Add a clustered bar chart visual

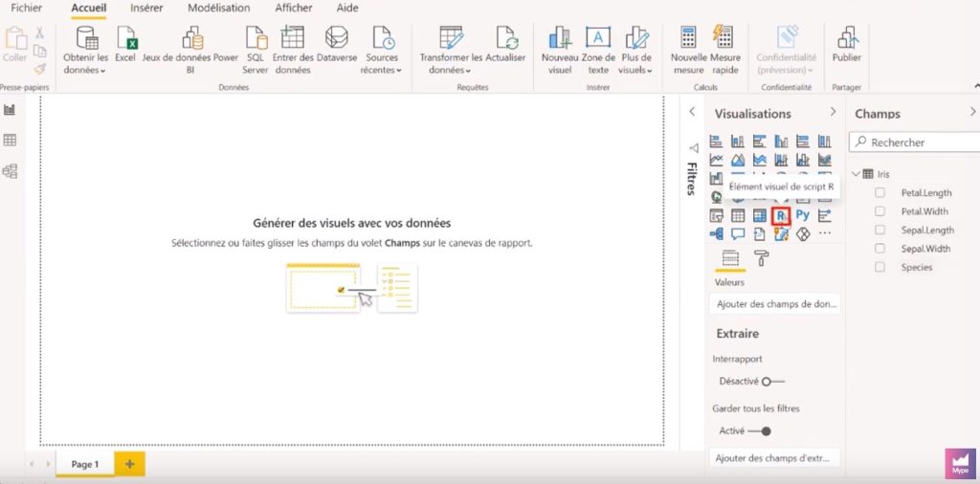point(759,142)
